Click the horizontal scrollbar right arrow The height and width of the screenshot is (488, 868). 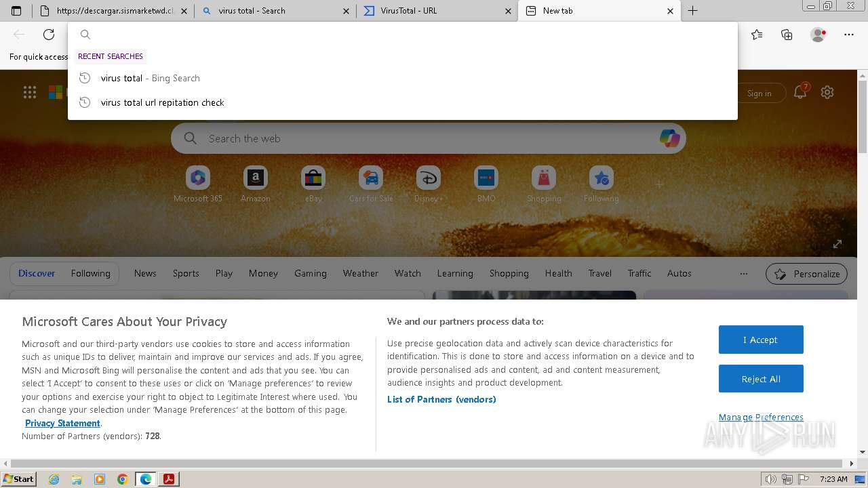click(x=852, y=464)
